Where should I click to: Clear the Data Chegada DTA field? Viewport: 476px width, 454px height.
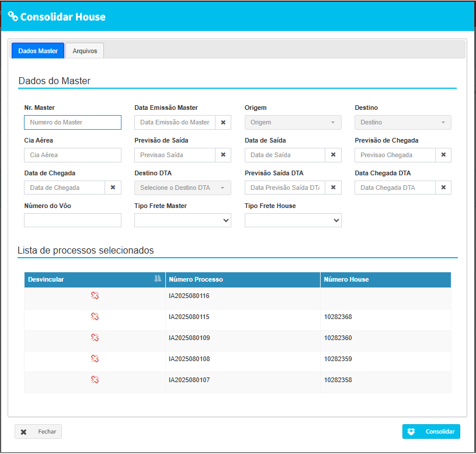click(x=443, y=188)
